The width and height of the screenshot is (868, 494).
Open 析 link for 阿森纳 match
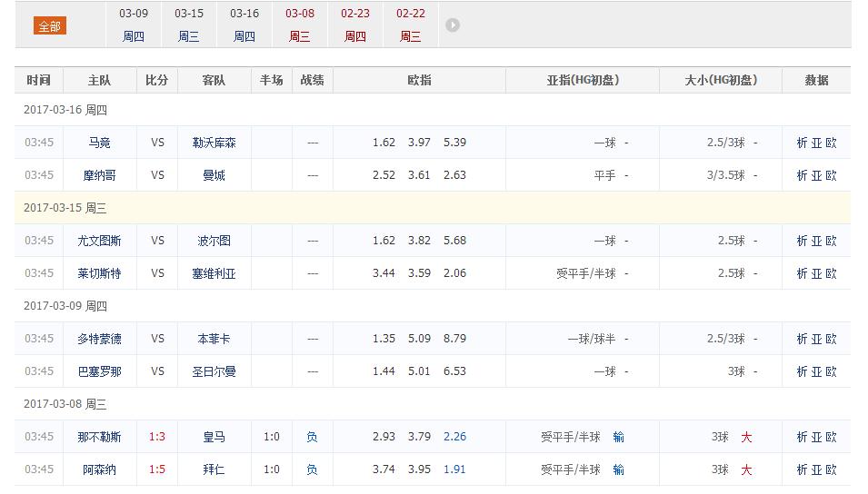point(803,469)
